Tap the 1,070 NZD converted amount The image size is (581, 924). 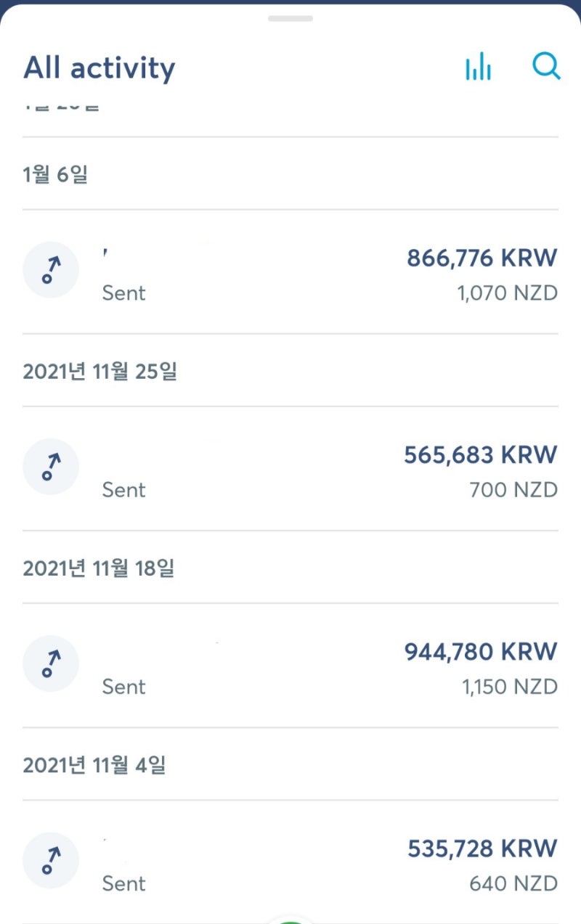[507, 293]
